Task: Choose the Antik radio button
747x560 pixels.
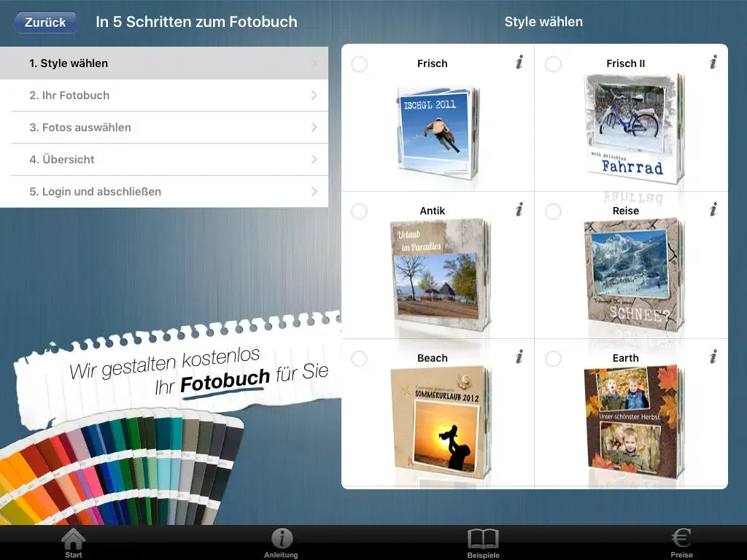Action: 359,211
